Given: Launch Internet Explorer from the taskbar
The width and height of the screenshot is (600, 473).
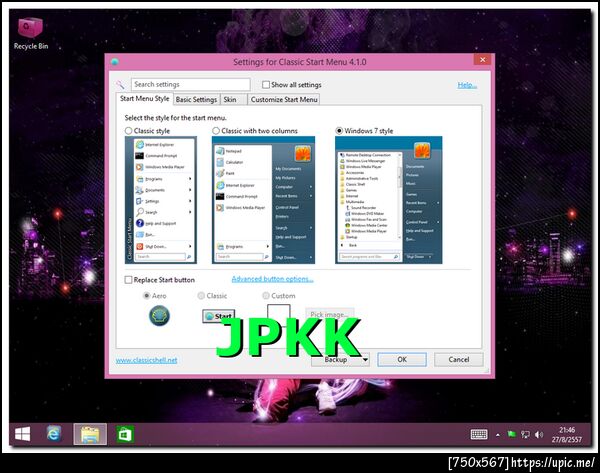Looking at the screenshot, I should tap(54, 434).
